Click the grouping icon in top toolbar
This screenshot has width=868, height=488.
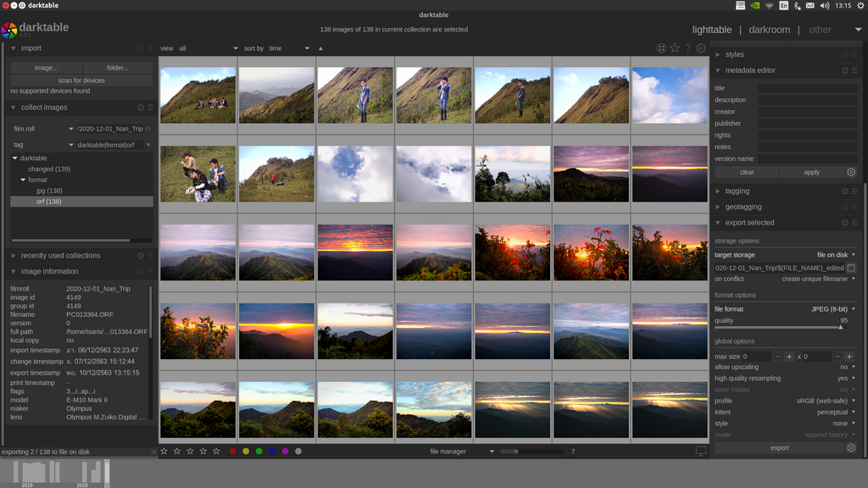(x=661, y=48)
